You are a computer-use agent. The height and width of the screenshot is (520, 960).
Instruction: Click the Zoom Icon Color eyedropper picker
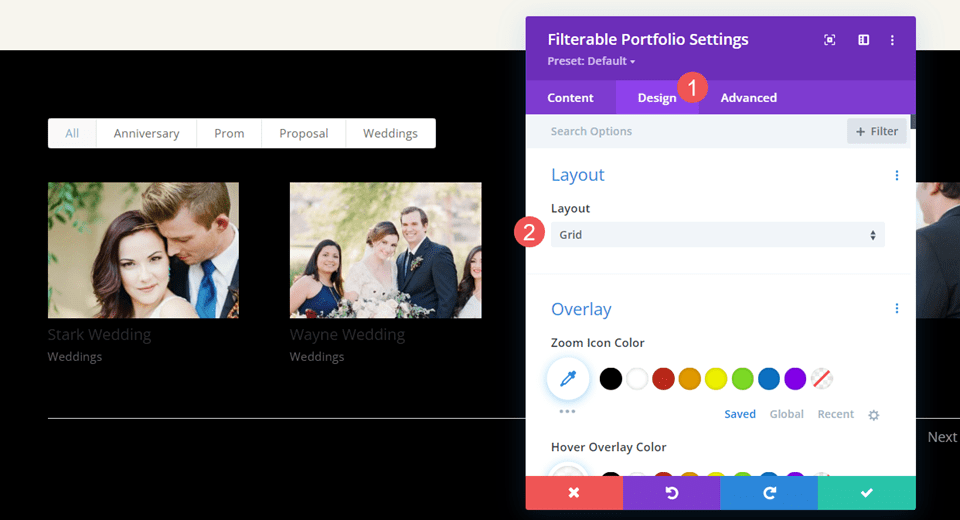coord(568,379)
